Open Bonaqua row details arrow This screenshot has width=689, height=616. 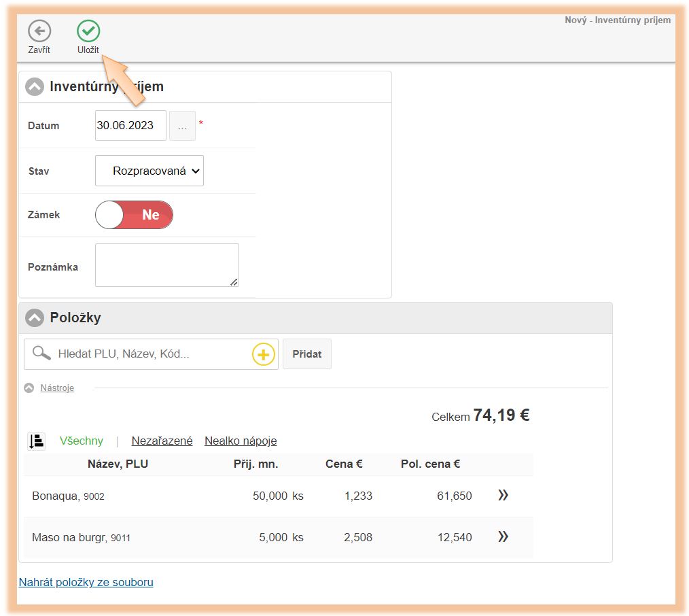pos(503,496)
